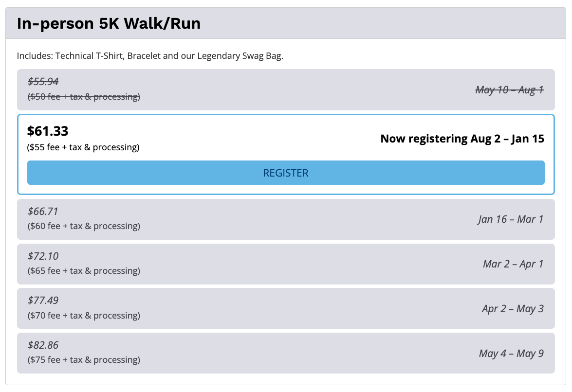Click the blue REGISTER button
The image size is (572, 392).
(x=286, y=173)
